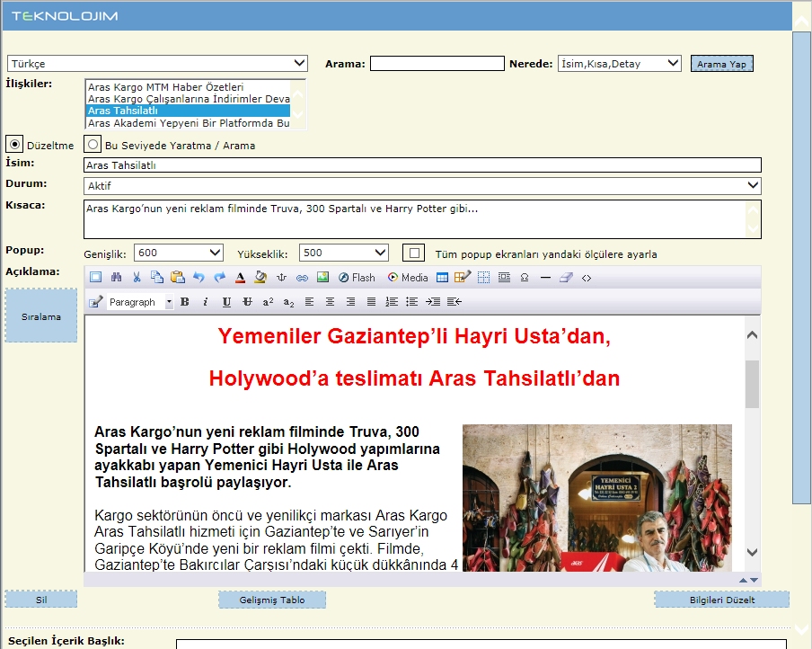Create a numbered list

point(392,302)
